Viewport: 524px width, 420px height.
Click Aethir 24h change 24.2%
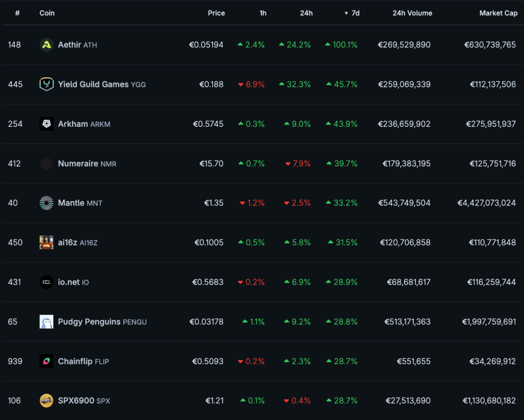click(x=295, y=45)
